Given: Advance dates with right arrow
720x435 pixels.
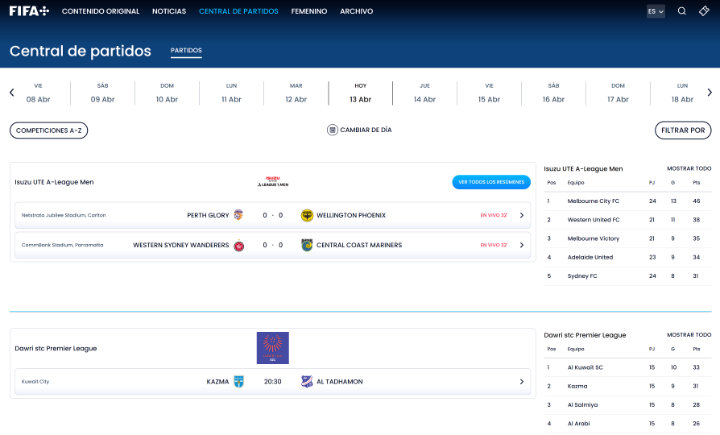Looking at the screenshot, I should click(708, 92).
